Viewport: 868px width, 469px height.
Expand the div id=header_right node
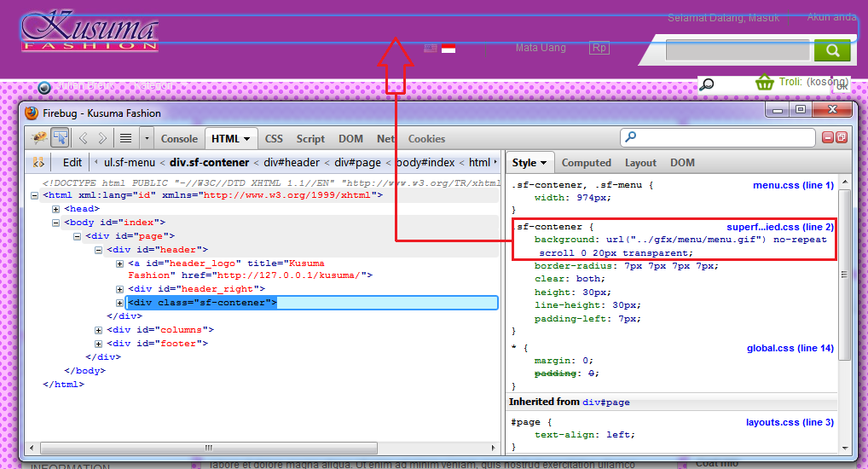119,289
